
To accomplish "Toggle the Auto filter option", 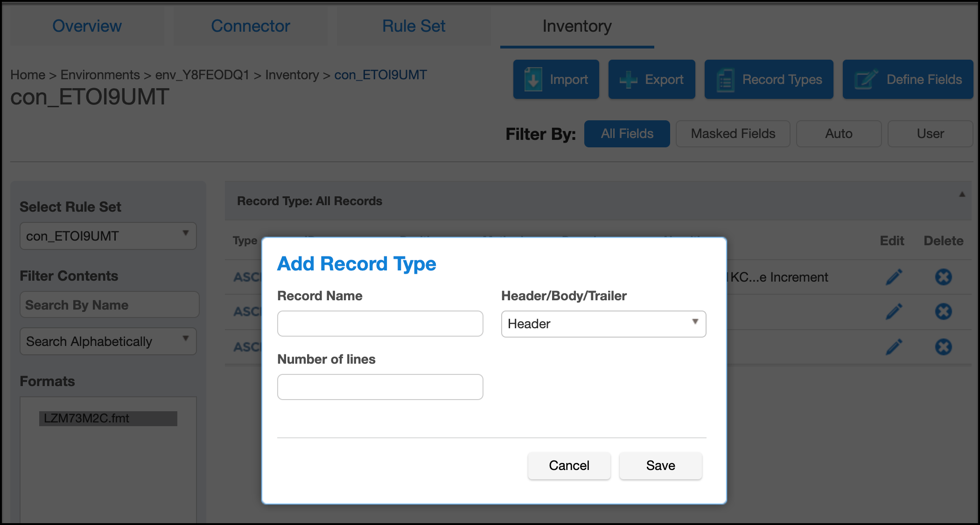I will pyautogui.click(x=838, y=134).
